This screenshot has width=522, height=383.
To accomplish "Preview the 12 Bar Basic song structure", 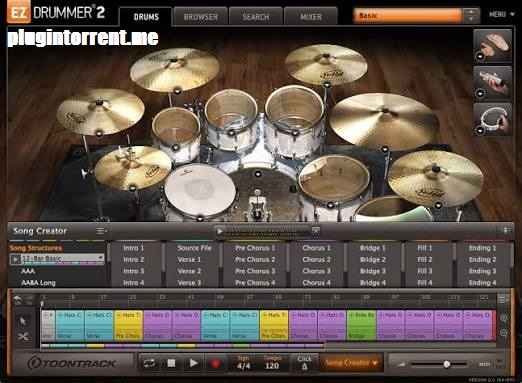I will pos(16,259).
